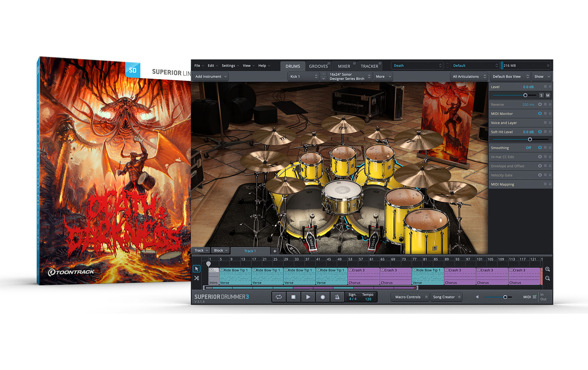Toggle MIDI Monitor power button
The image size is (588, 370).
[x=540, y=114]
